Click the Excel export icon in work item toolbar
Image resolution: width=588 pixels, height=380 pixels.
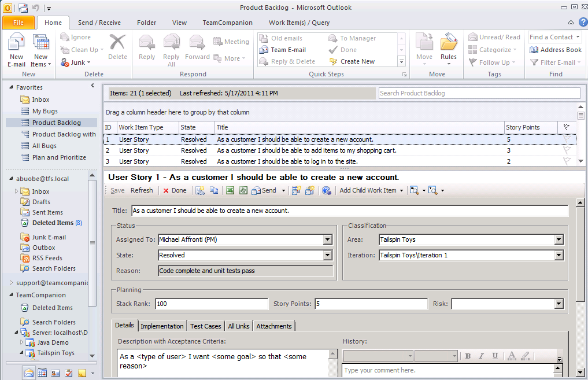pos(230,190)
